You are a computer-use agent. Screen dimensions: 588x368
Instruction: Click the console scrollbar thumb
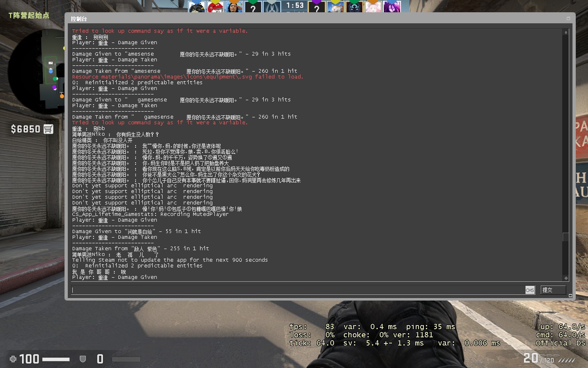566,237
